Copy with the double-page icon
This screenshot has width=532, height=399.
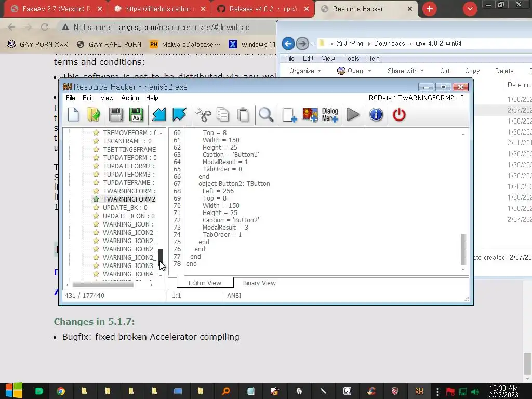[x=223, y=115]
